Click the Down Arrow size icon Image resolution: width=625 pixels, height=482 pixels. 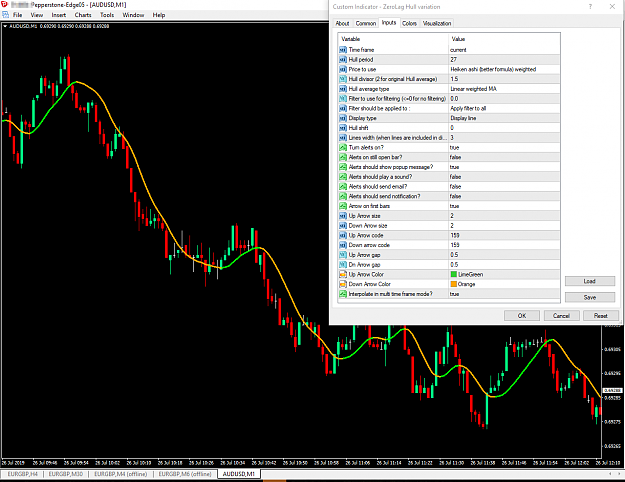tap(343, 226)
